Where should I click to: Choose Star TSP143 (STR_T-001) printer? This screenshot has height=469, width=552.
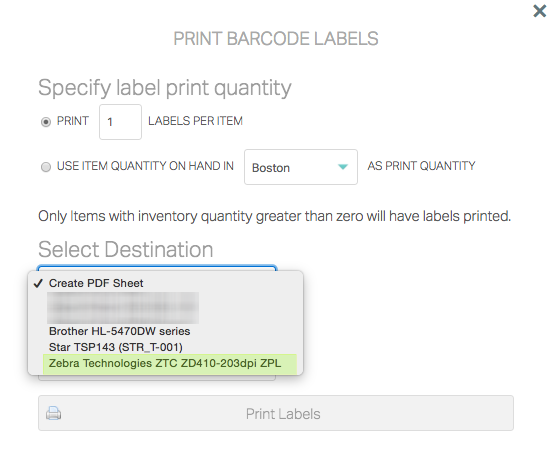(x=116, y=347)
